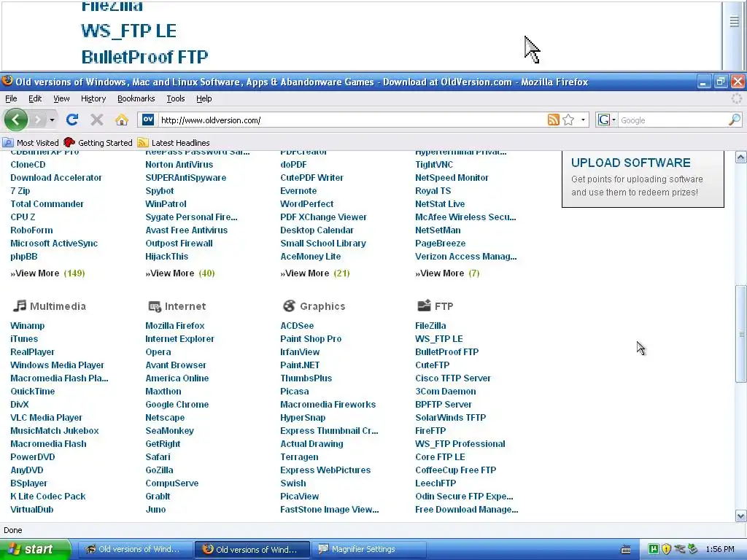Open the UPLOAD SOFTWARE box
The height and width of the screenshot is (560, 747).
(x=643, y=178)
